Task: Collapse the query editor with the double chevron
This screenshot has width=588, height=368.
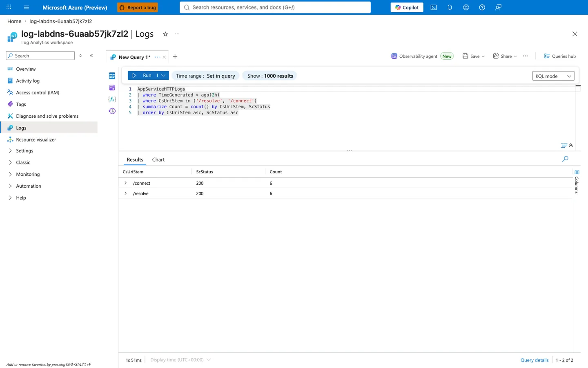Action: point(571,146)
